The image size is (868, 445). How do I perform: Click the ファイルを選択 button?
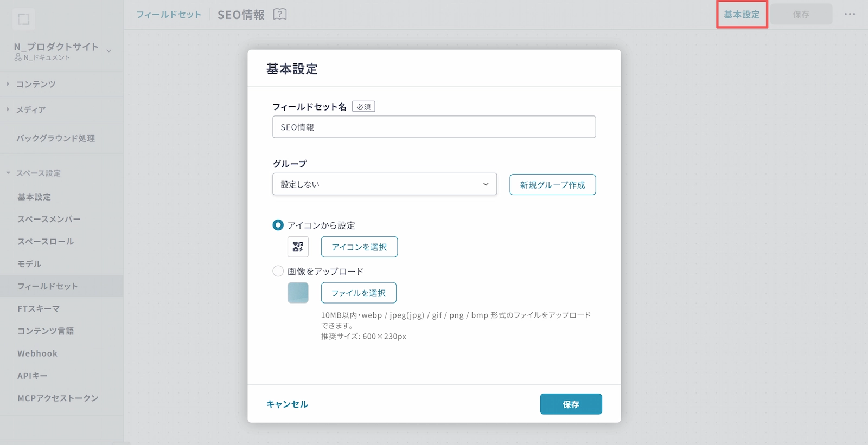click(x=359, y=293)
